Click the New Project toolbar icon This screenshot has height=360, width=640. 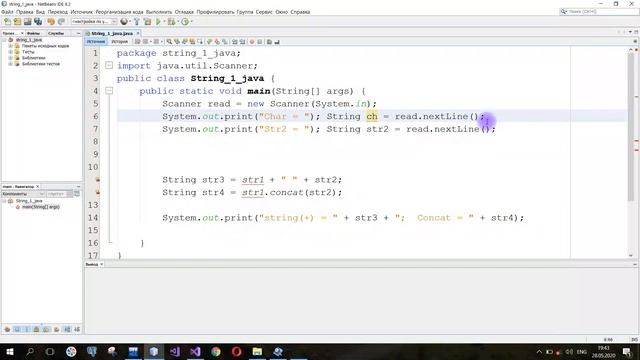(17, 22)
